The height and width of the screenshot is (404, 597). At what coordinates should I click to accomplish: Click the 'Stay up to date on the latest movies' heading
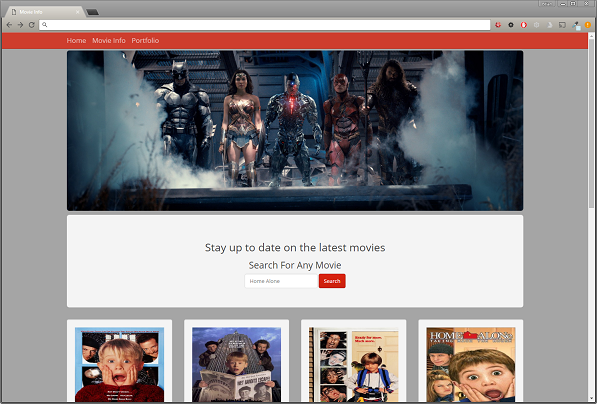(x=295, y=248)
